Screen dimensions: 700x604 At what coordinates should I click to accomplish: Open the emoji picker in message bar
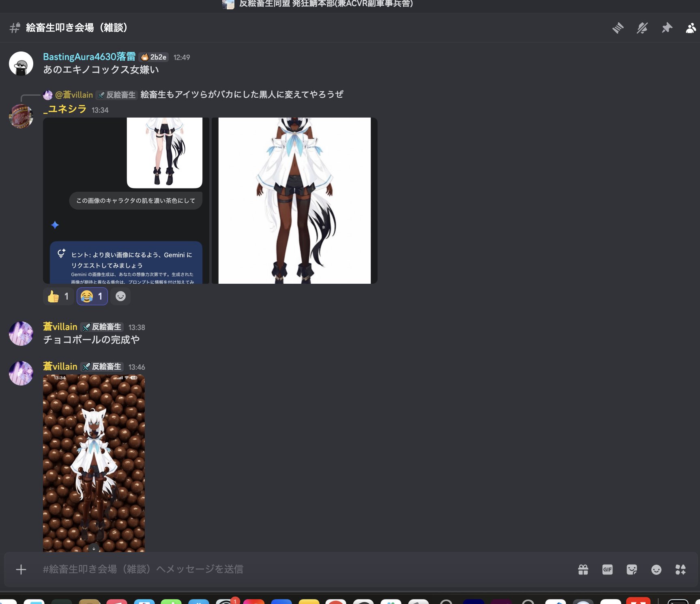tap(656, 570)
